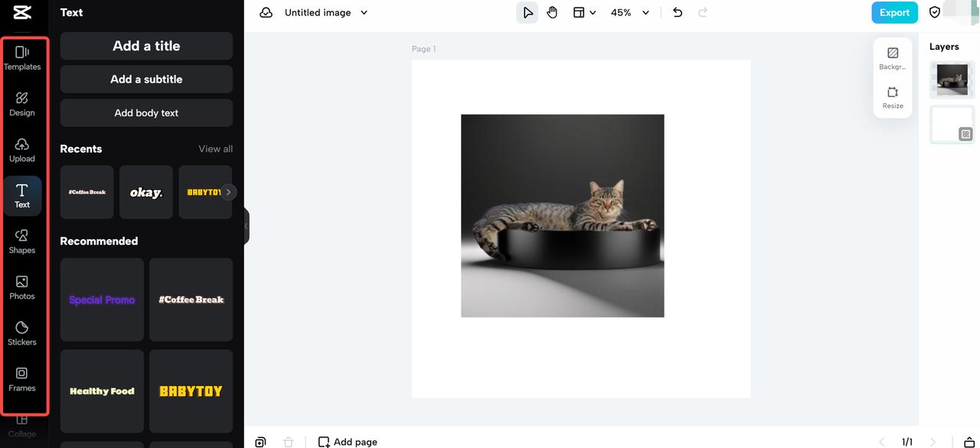
Task: Click the lock icon at bottom right
Action: pos(969,442)
